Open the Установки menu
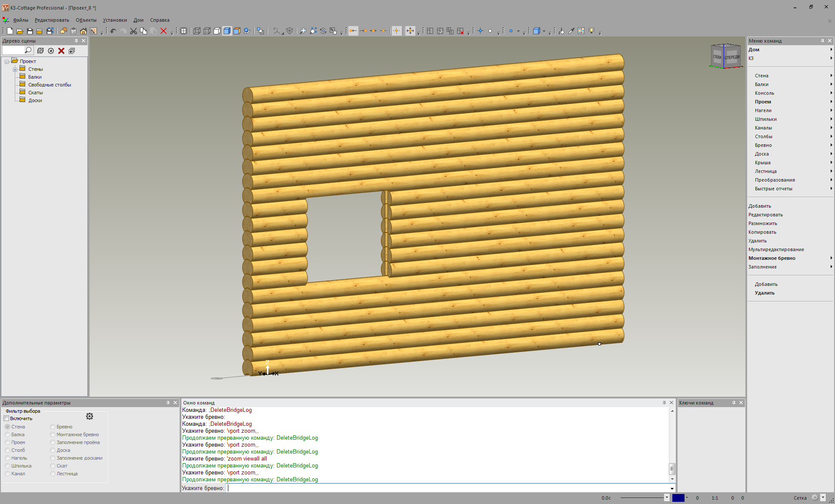This screenshot has height=504, width=835. 115,20
